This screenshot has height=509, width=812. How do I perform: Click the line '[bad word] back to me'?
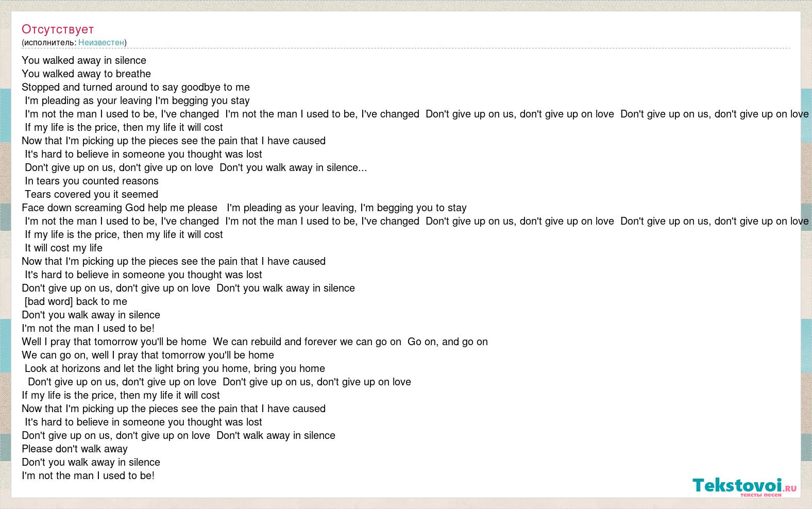[x=76, y=301]
